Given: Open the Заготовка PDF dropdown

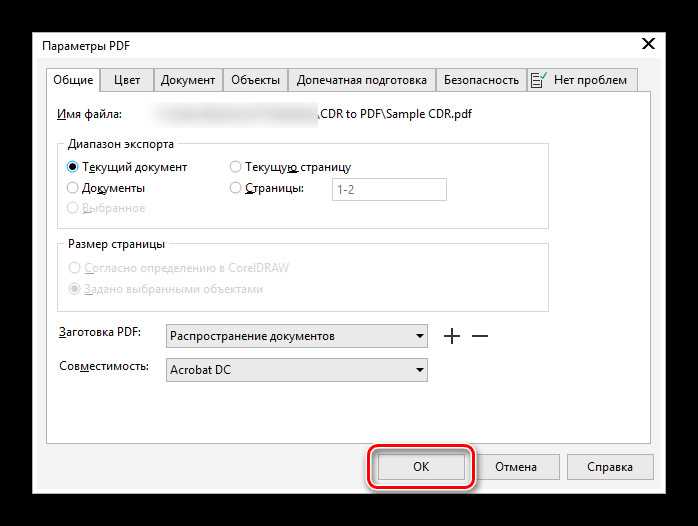Looking at the screenshot, I should pyautogui.click(x=297, y=336).
